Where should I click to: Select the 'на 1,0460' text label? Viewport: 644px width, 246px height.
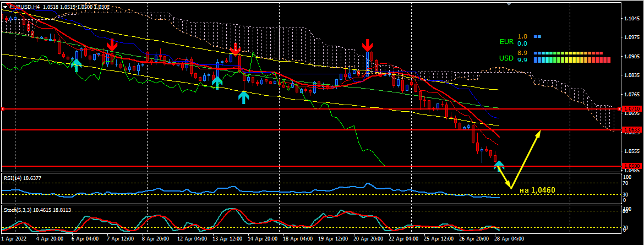click(x=537, y=190)
